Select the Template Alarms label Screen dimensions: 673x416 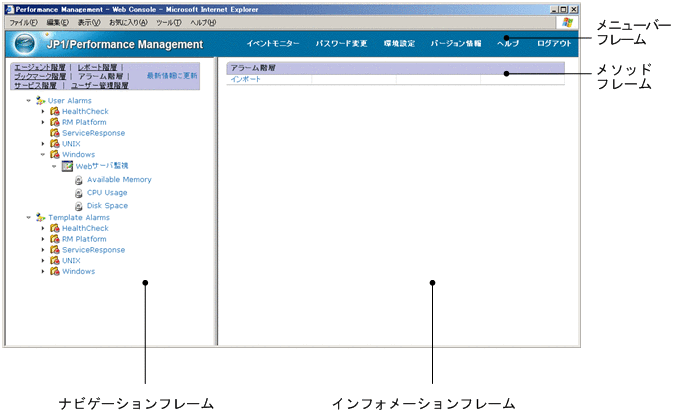(79, 218)
